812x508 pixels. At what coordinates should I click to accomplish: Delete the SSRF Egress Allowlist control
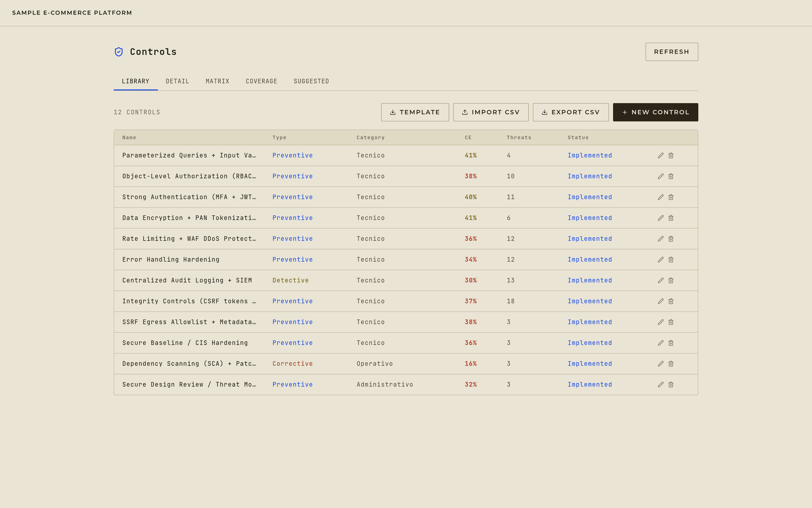click(671, 322)
